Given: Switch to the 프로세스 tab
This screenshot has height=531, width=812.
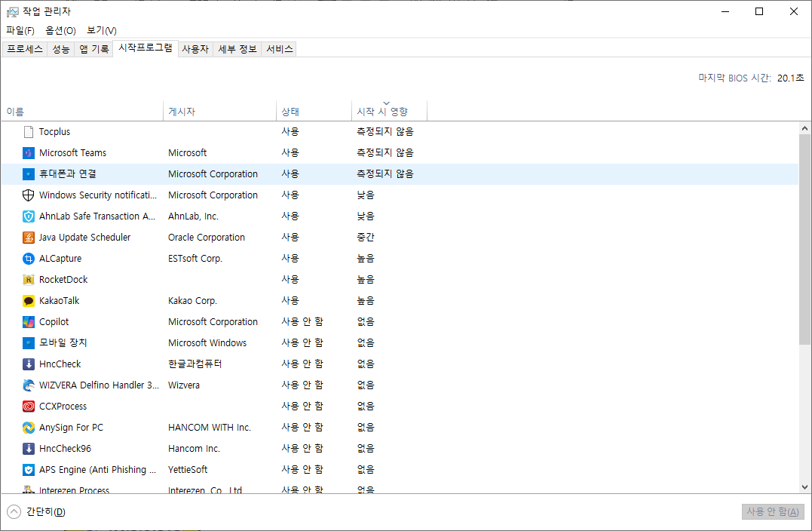Looking at the screenshot, I should click(25, 49).
